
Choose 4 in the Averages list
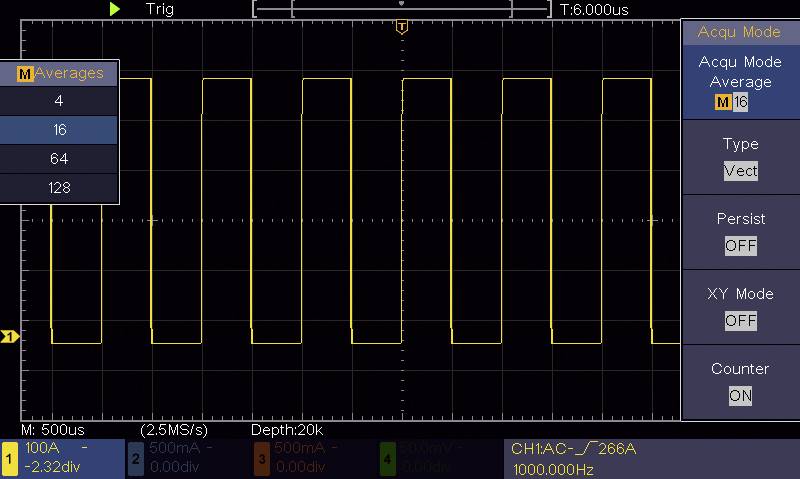point(59,102)
